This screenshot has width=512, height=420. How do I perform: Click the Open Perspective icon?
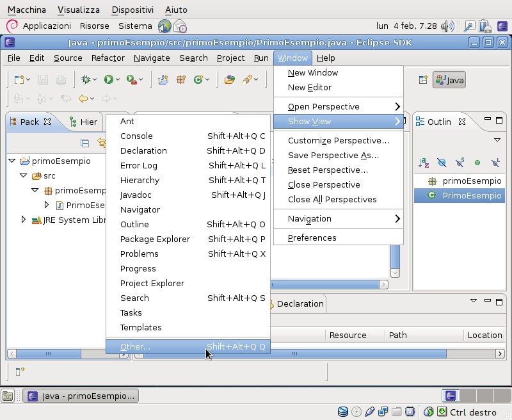pyautogui.click(x=423, y=79)
